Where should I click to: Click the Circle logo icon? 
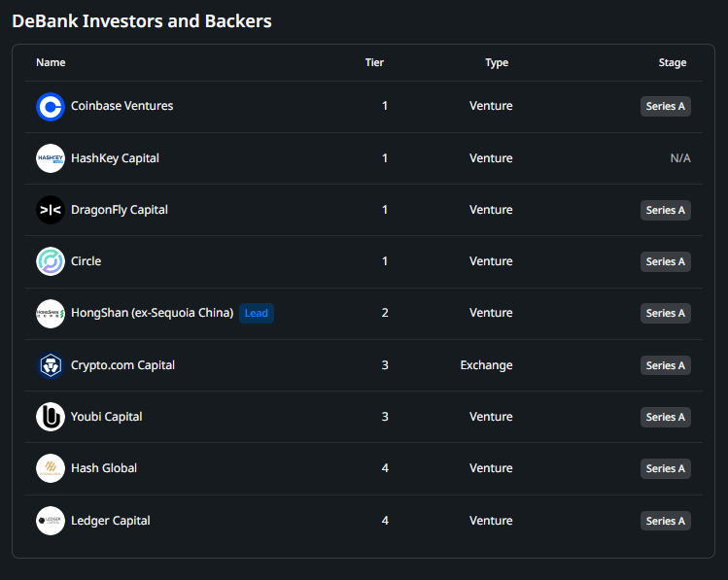[51, 261]
